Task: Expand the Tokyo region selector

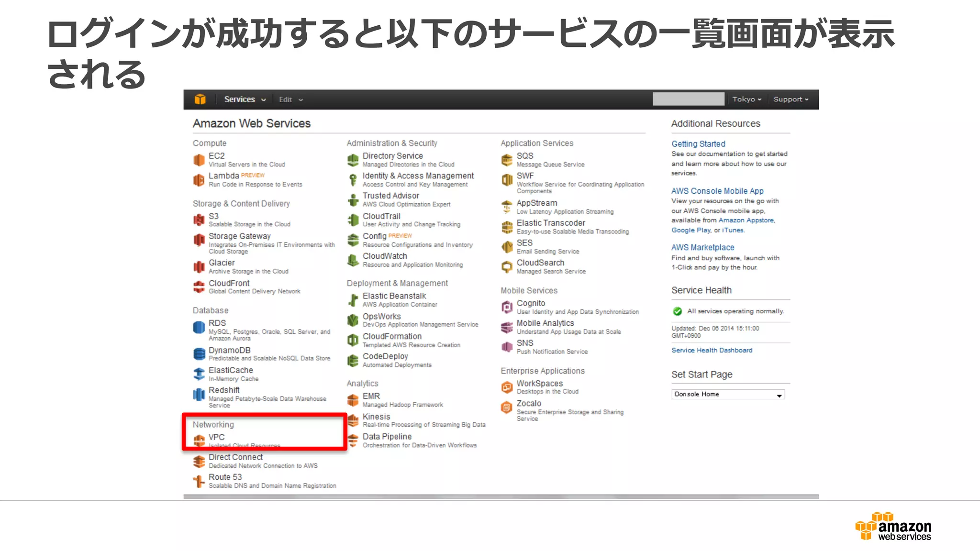Action: (x=746, y=99)
